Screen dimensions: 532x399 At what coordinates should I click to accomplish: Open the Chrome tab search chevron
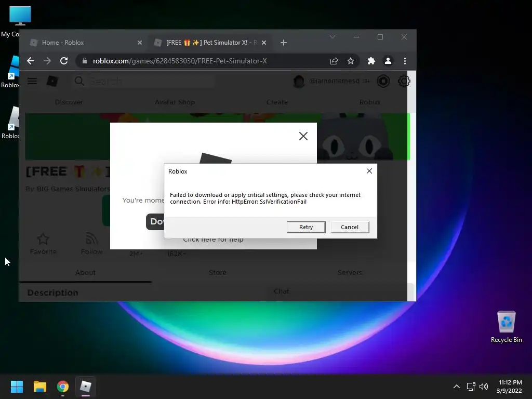coord(332,37)
